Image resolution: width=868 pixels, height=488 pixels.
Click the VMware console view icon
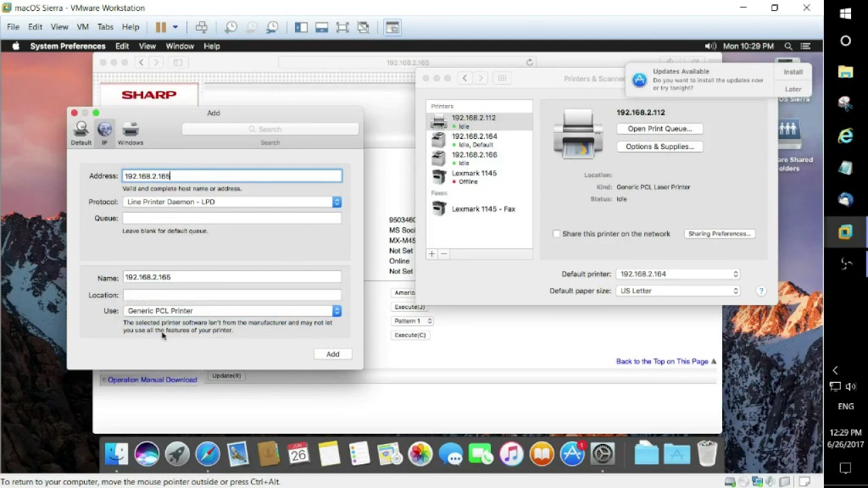tap(392, 27)
